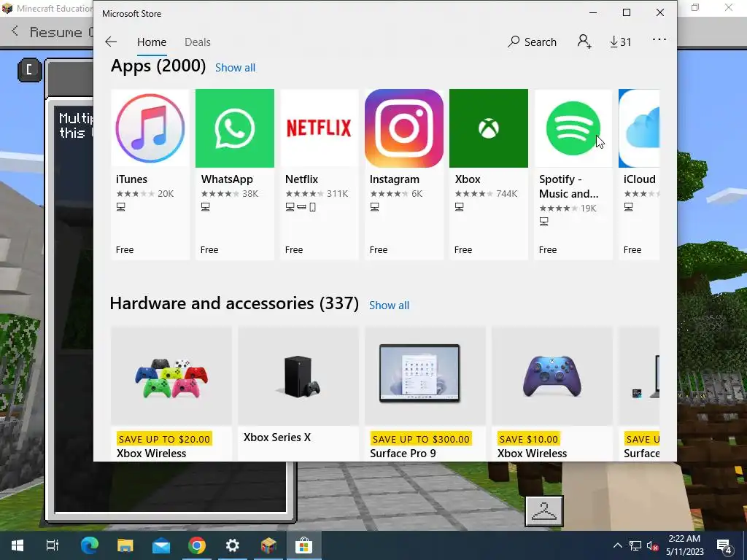This screenshot has width=747, height=560.
Task: Click the Instagram app name text
Action: click(395, 179)
